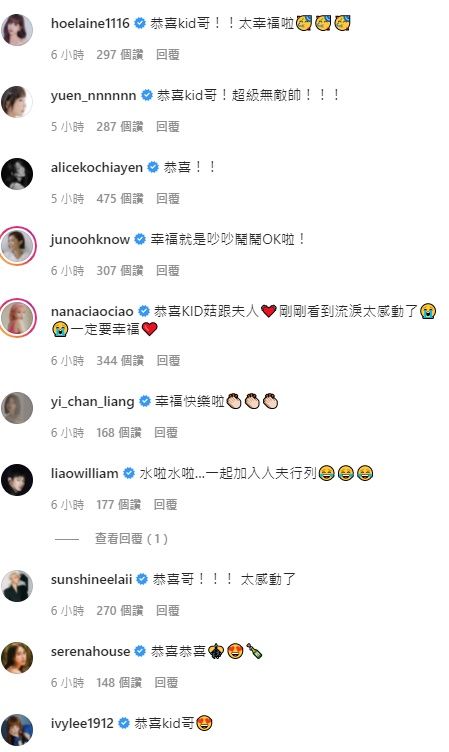Click the verified badge next to sunshineelaii
Image resolution: width=449 pixels, height=752 pixels.
point(142,579)
